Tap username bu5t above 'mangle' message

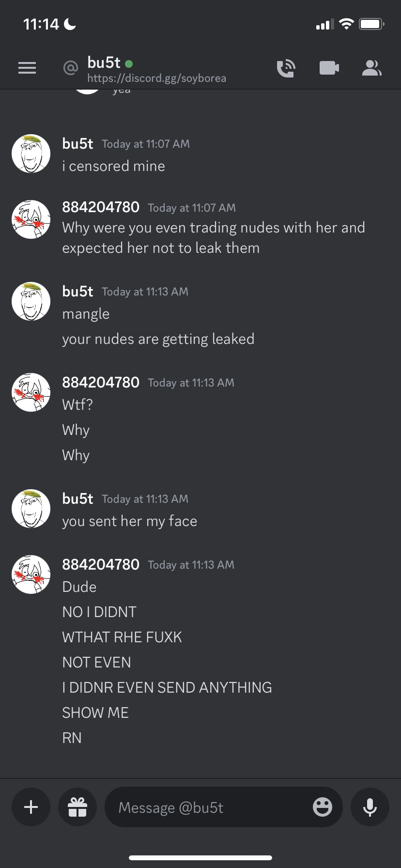[77, 291]
